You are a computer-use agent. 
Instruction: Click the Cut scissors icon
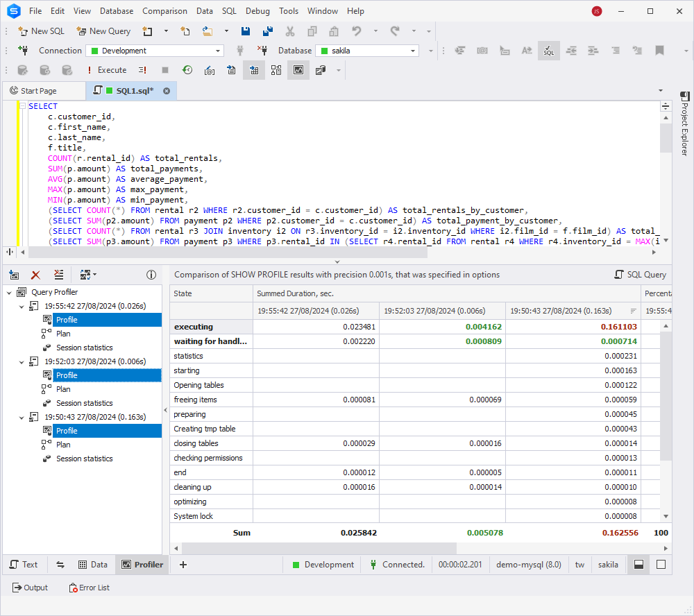pyautogui.click(x=290, y=31)
